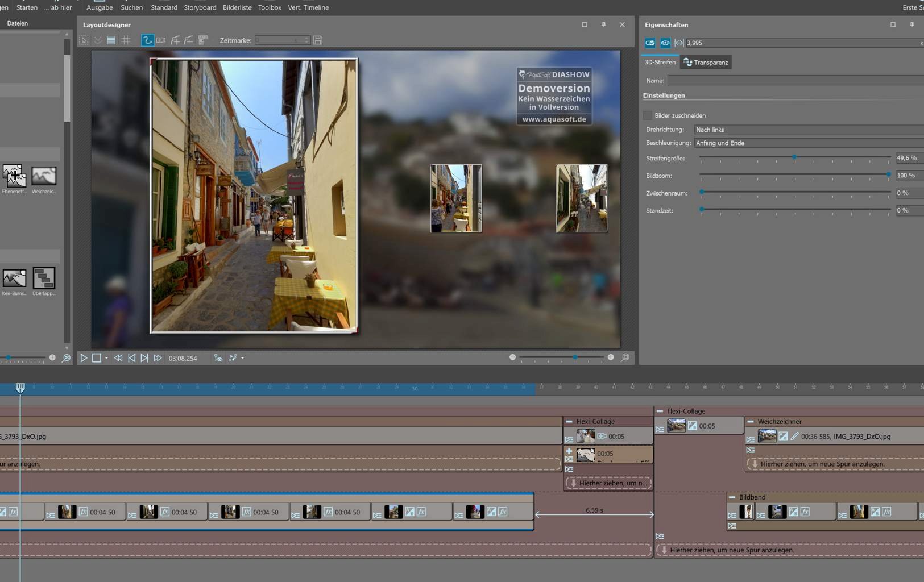Switch to the Transparenz tab
Viewport: 924px width, 582px height.
(706, 63)
